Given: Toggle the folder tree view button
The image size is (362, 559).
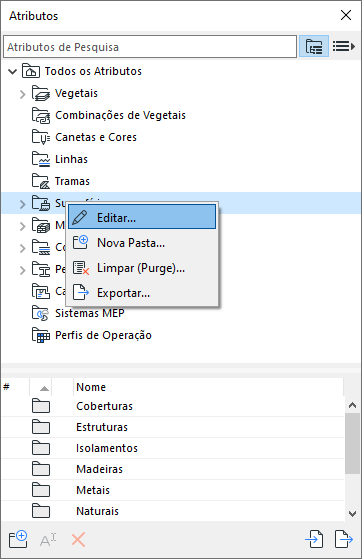Looking at the screenshot, I should point(313,46).
